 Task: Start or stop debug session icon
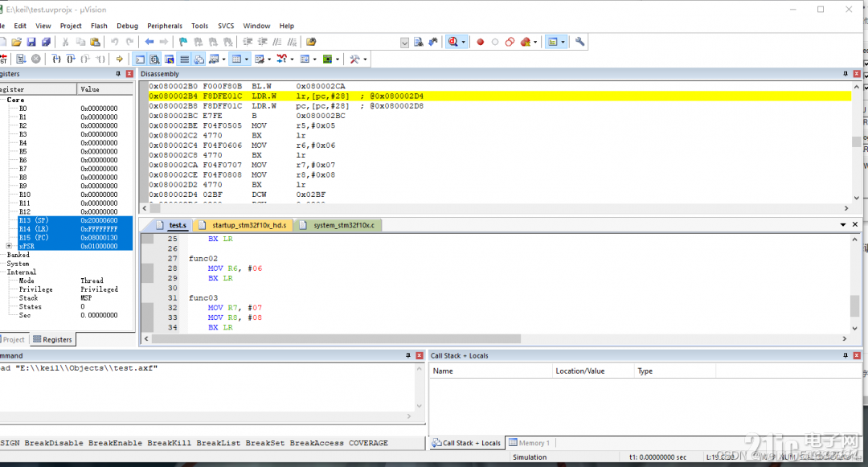coord(452,42)
